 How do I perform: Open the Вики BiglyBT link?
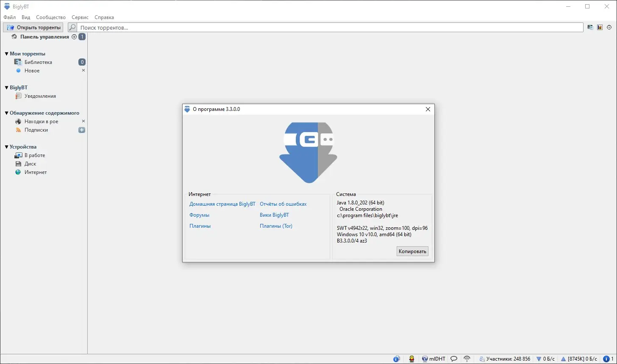point(274,215)
